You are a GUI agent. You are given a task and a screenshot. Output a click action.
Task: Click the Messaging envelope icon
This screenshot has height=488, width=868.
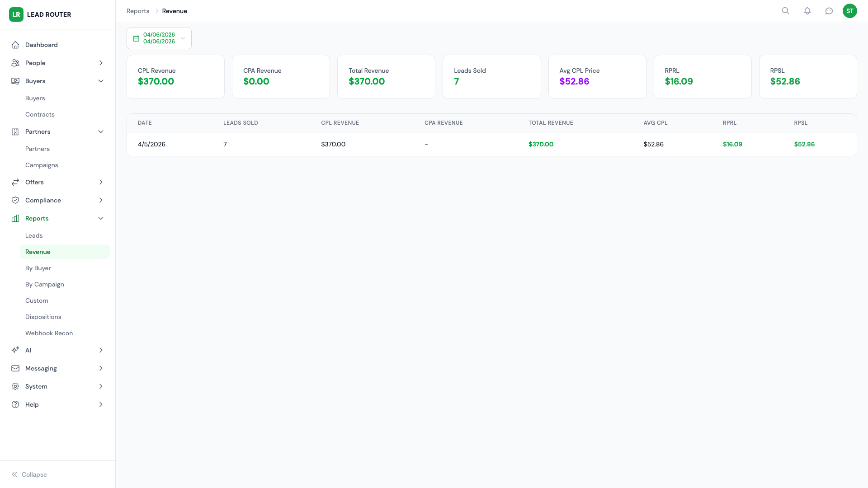(15, 368)
